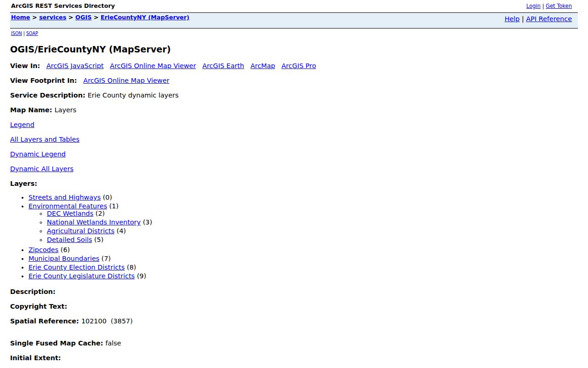The width and height of the screenshot is (588, 368).
Task: Go to Home breadcrumb
Action: click(21, 17)
